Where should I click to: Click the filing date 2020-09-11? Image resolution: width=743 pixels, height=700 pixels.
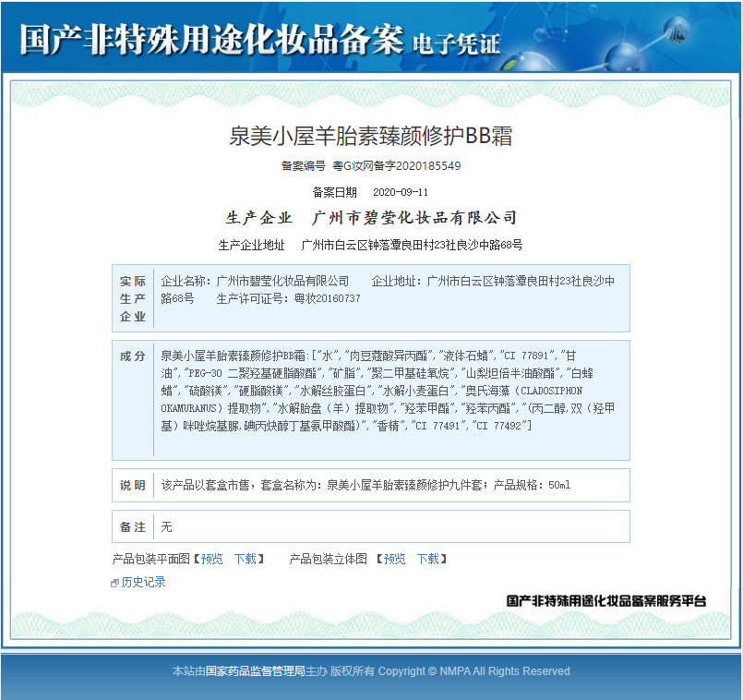401,192
